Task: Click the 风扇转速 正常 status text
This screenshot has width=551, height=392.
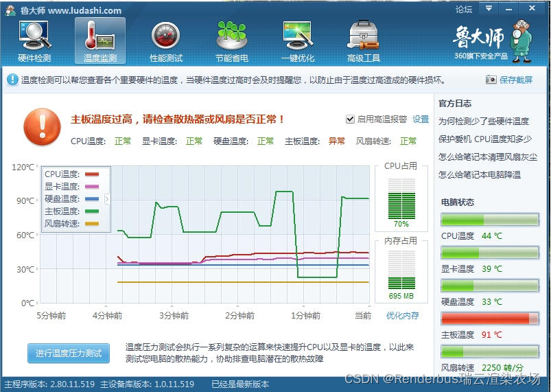Action: [x=408, y=141]
